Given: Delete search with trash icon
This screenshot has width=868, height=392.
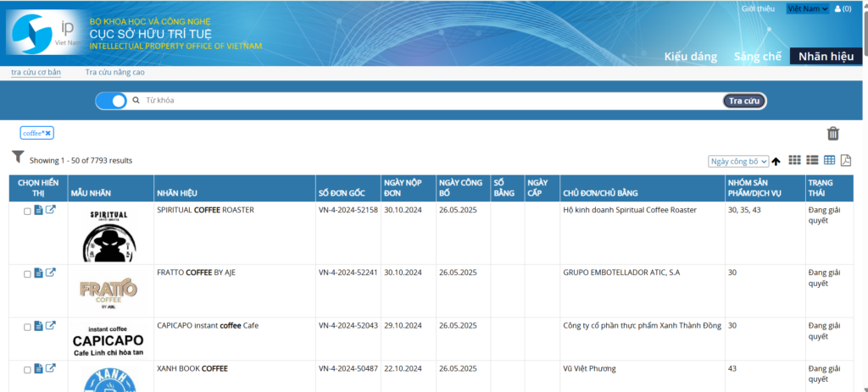Looking at the screenshot, I should pos(833,134).
